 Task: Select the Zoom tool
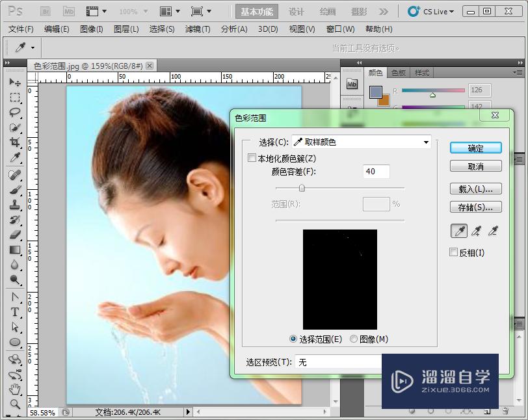point(15,404)
